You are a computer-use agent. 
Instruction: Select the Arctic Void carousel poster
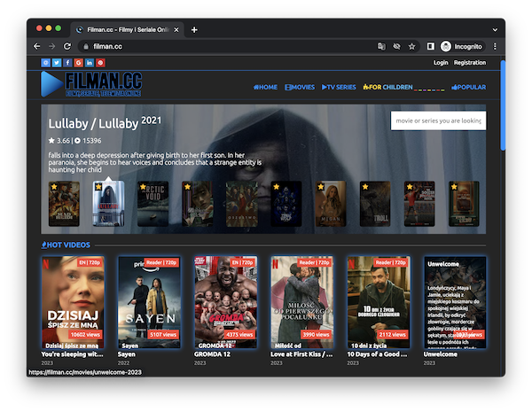pos(153,204)
